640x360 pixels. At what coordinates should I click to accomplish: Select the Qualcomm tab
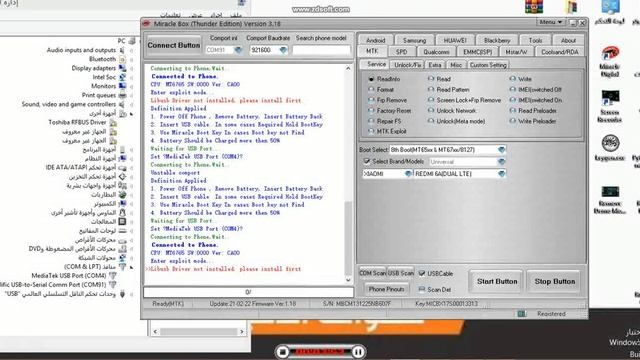[x=436, y=52]
